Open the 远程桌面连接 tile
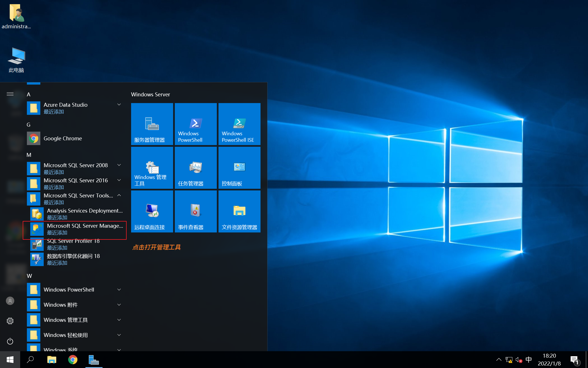This screenshot has width=588, height=368. click(x=152, y=211)
